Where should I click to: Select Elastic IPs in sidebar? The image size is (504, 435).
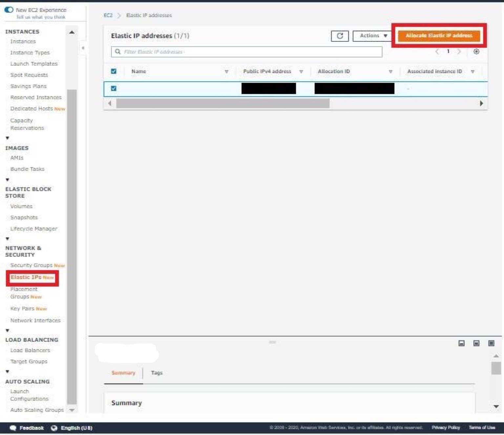pyautogui.click(x=26, y=277)
